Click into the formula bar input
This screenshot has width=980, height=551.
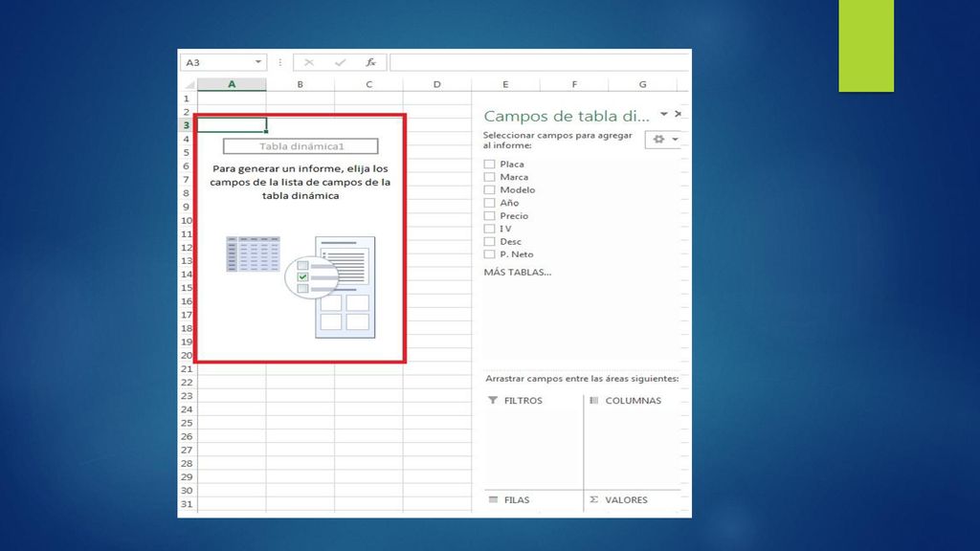(540, 62)
